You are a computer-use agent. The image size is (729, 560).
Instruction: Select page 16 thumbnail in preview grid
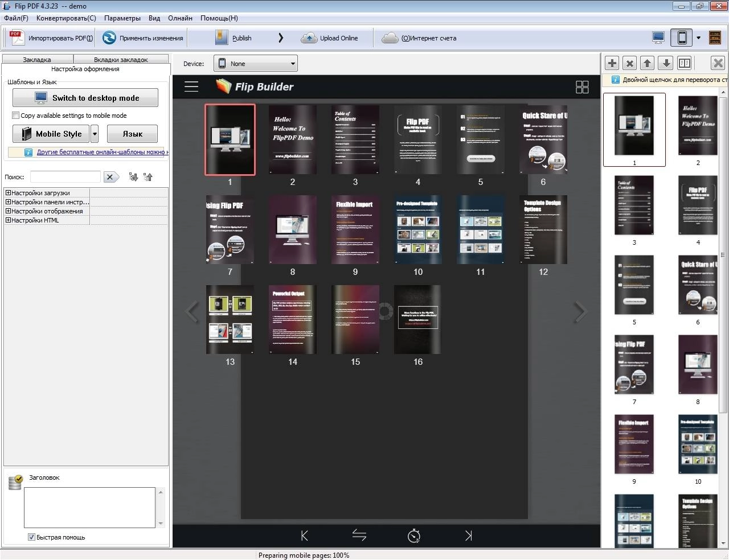click(418, 319)
